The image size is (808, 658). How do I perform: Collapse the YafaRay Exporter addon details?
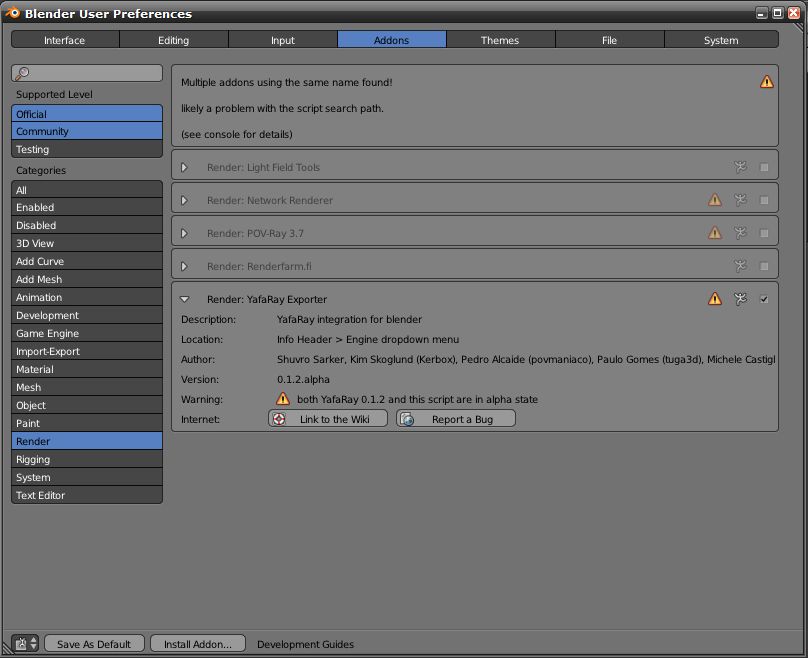pyautogui.click(x=184, y=299)
